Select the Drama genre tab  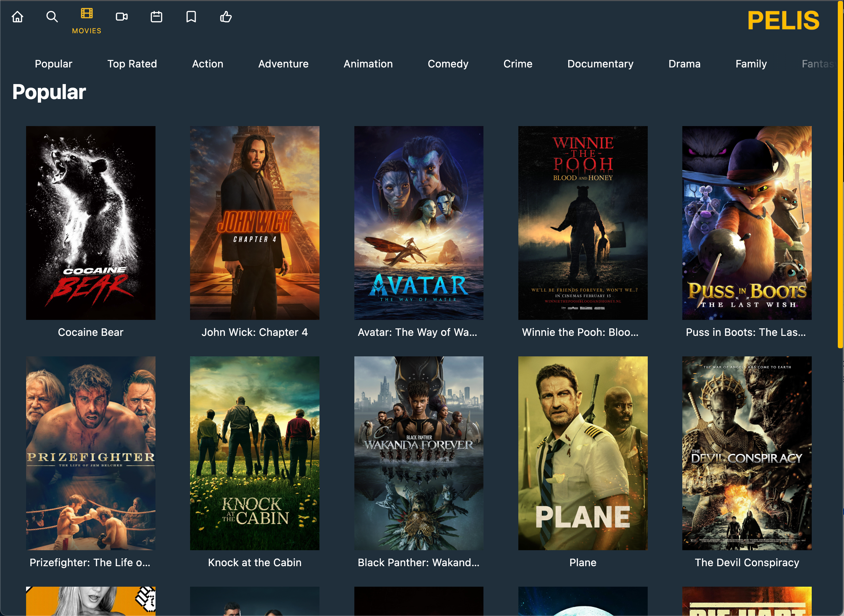point(684,64)
